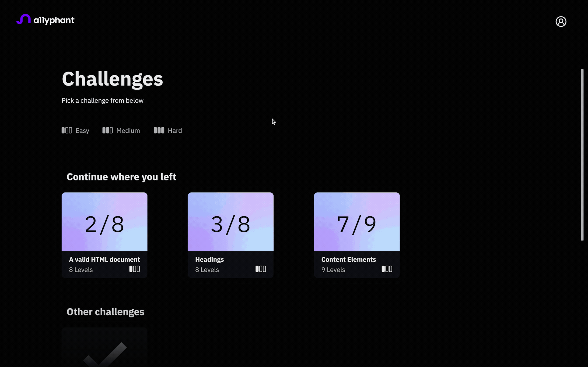Select the Hard difficulty icon

pos(159,130)
